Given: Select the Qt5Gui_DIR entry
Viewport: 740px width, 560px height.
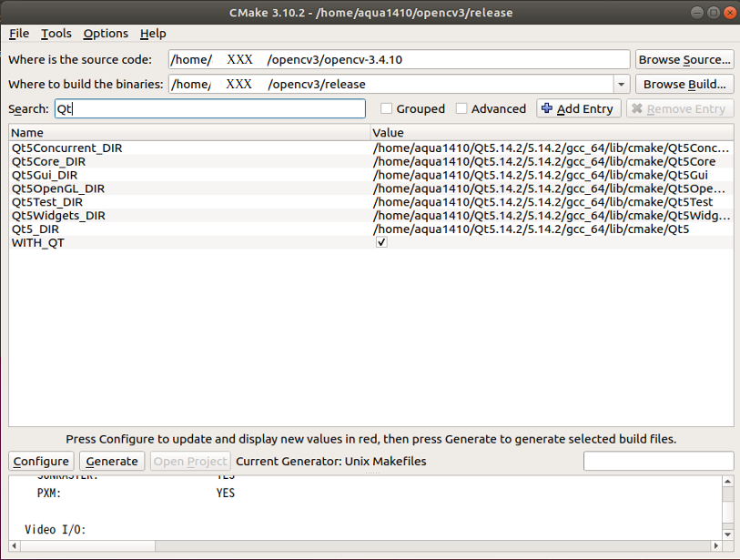Looking at the screenshot, I should (x=45, y=175).
